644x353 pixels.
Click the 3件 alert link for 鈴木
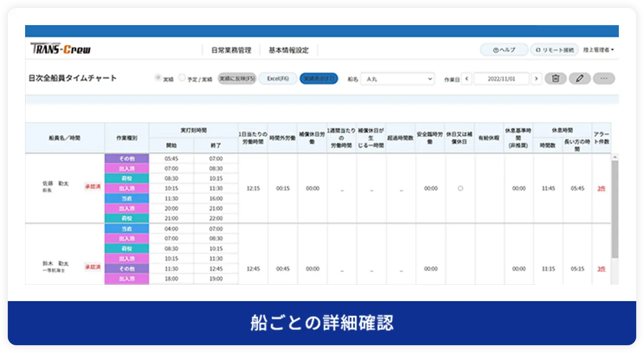pyautogui.click(x=601, y=269)
